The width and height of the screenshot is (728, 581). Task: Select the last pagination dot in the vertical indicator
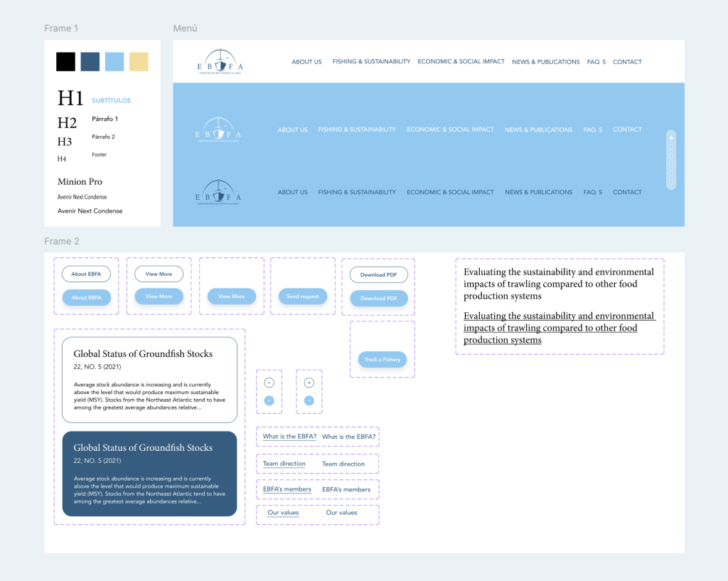(671, 183)
